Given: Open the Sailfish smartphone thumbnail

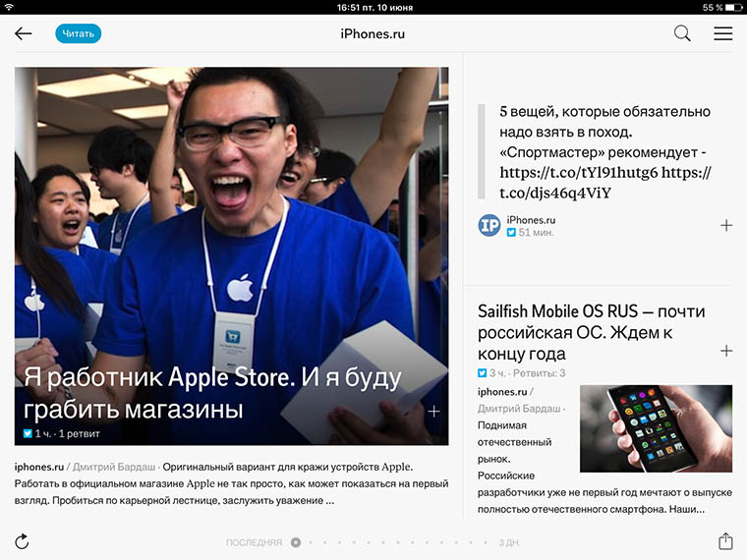Looking at the screenshot, I should [x=656, y=428].
